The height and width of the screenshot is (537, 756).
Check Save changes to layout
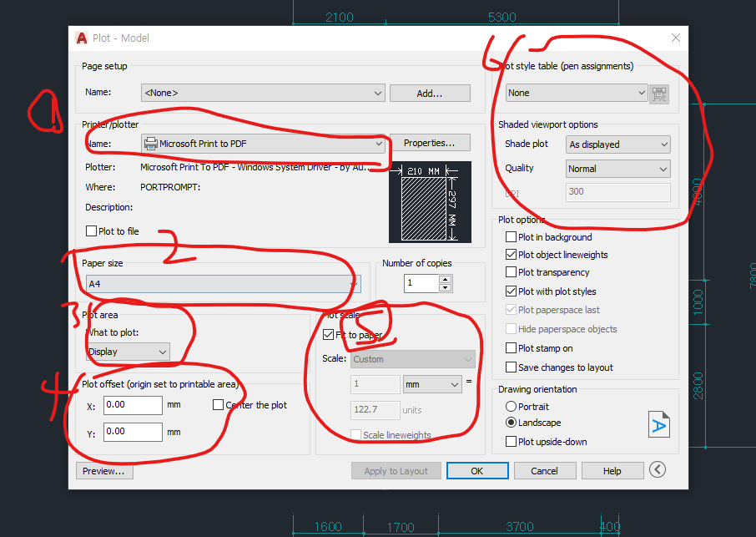511,367
